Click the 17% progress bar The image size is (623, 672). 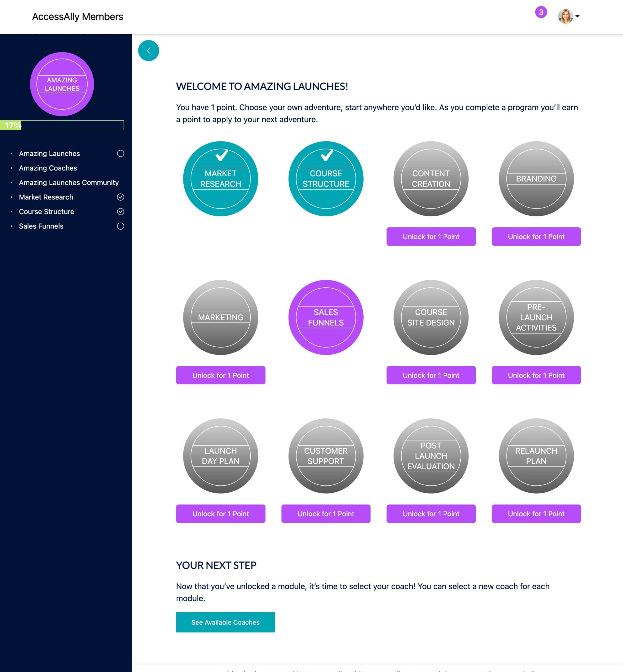pyautogui.click(x=62, y=125)
